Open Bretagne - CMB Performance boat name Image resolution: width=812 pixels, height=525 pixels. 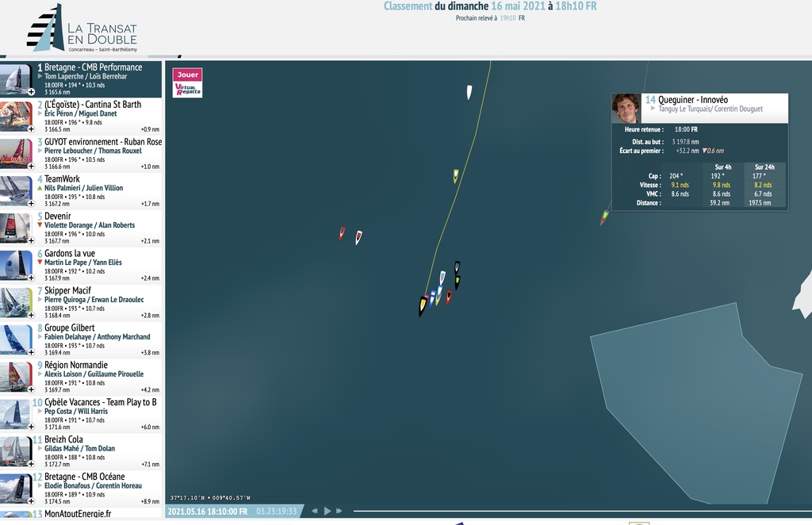(x=94, y=67)
